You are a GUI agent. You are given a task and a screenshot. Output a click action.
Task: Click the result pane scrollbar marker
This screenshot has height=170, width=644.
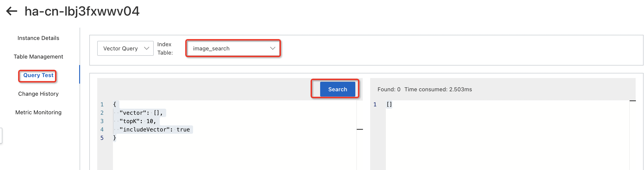click(632, 101)
